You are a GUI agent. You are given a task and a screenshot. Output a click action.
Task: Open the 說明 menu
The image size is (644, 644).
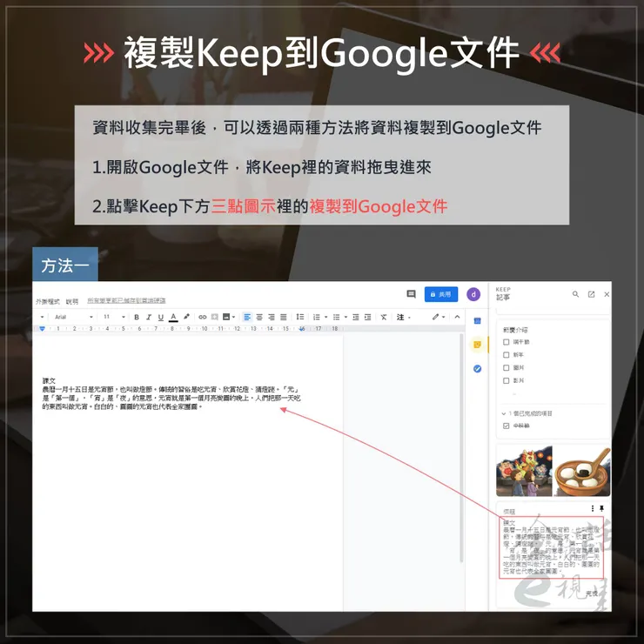click(72, 301)
